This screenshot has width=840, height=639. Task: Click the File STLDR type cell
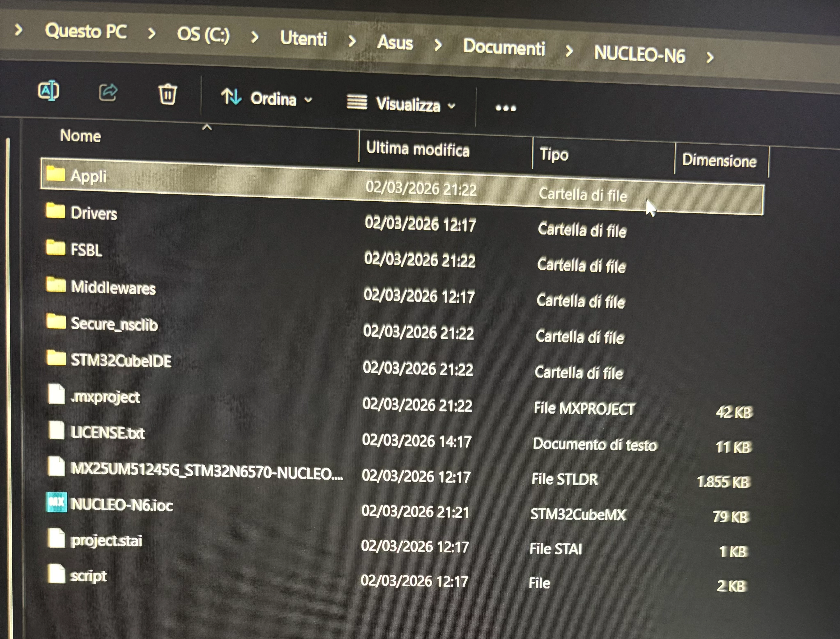565,479
